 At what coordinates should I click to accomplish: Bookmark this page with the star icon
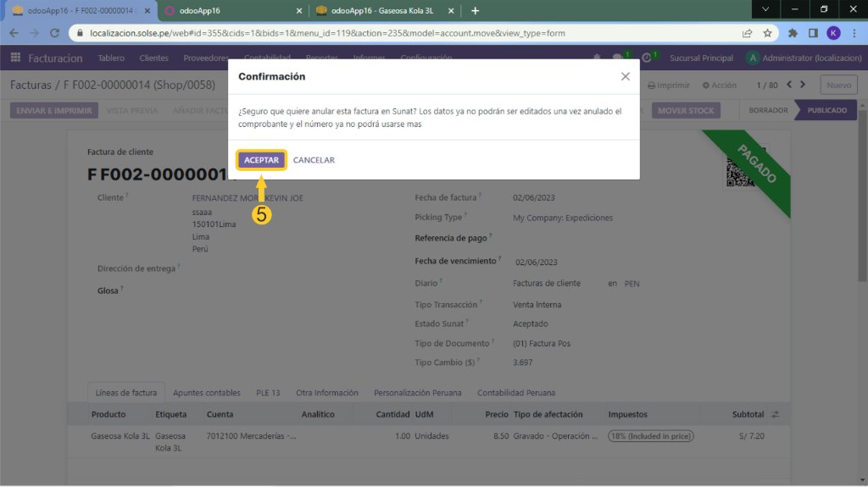tap(767, 33)
